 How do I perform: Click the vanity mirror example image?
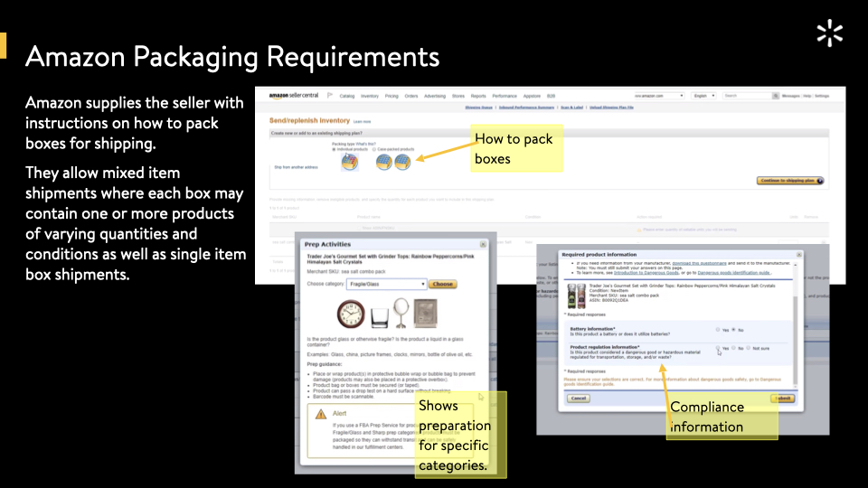tap(401, 313)
